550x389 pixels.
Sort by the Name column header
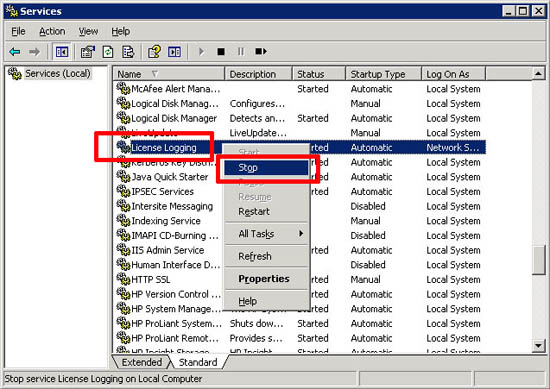tap(168, 74)
